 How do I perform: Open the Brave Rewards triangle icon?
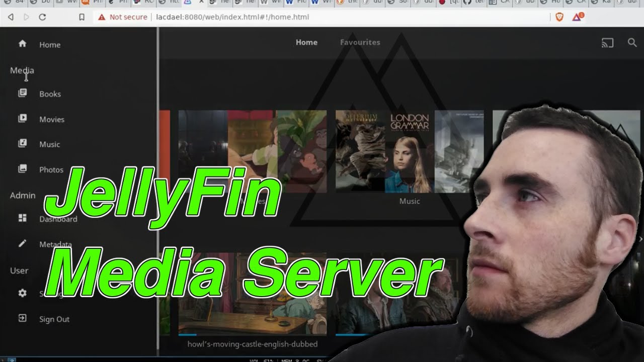click(x=577, y=17)
